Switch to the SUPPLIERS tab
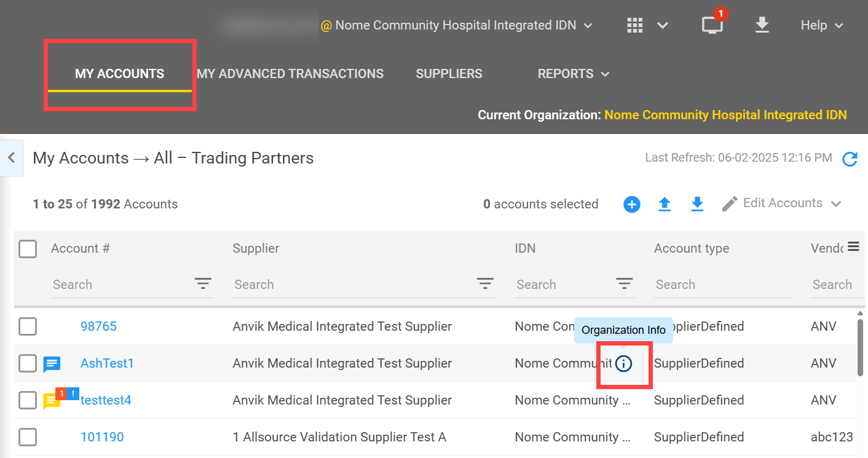 [449, 73]
